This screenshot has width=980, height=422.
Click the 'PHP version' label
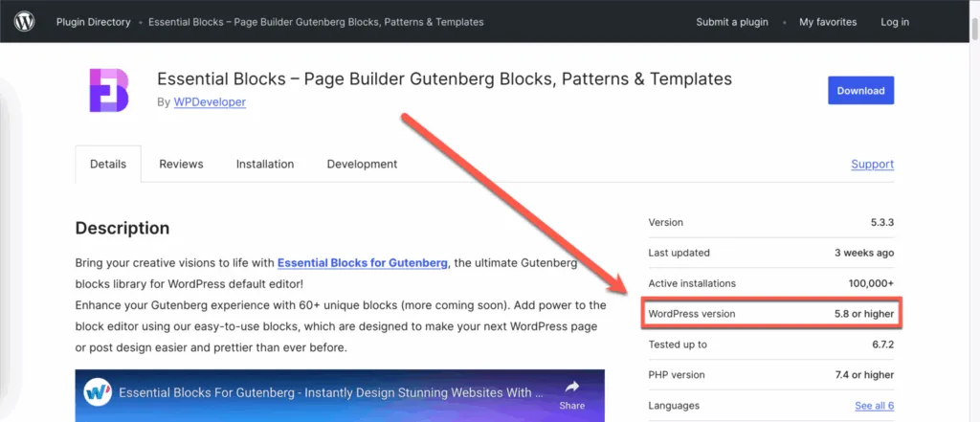(677, 375)
